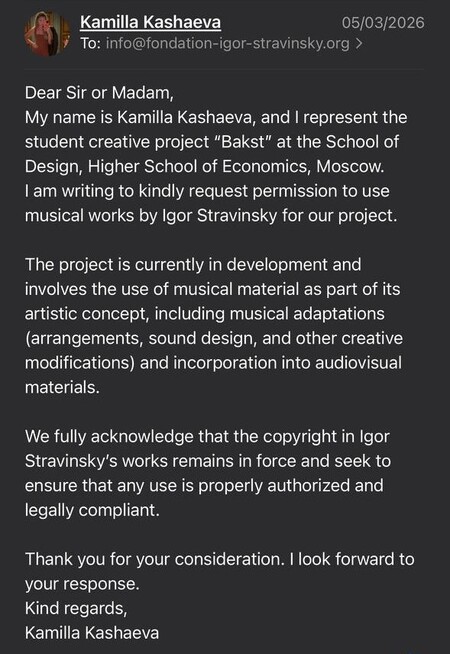The image size is (450, 654).
Task: Click the 05/03/2026 email date
Action: pos(383,23)
